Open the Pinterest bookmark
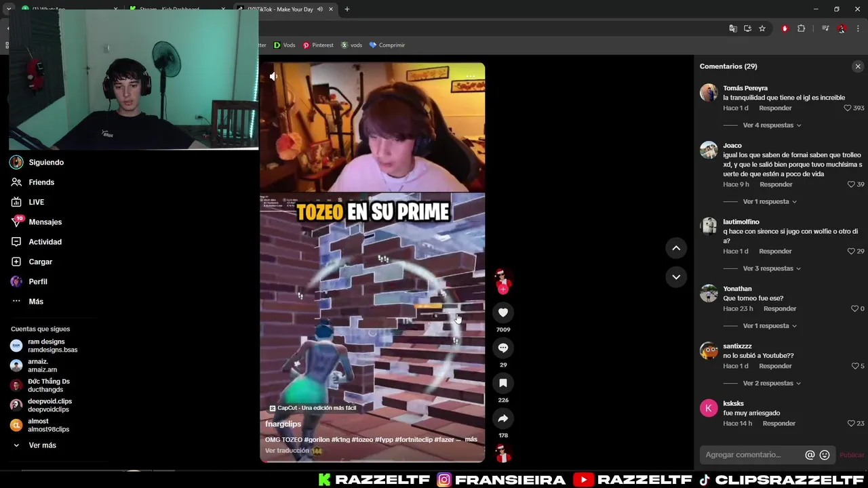Image resolution: width=868 pixels, height=488 pixels. [x=318, y=45]
